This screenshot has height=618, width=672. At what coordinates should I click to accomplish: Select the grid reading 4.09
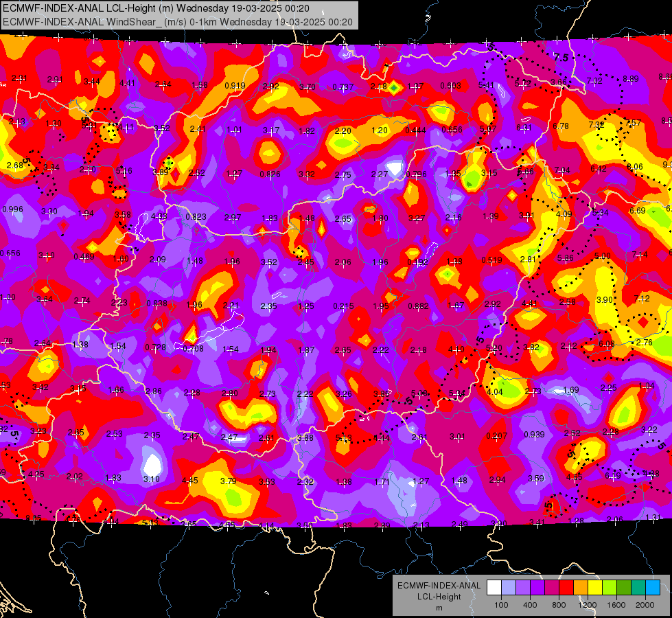coord(564,214)
